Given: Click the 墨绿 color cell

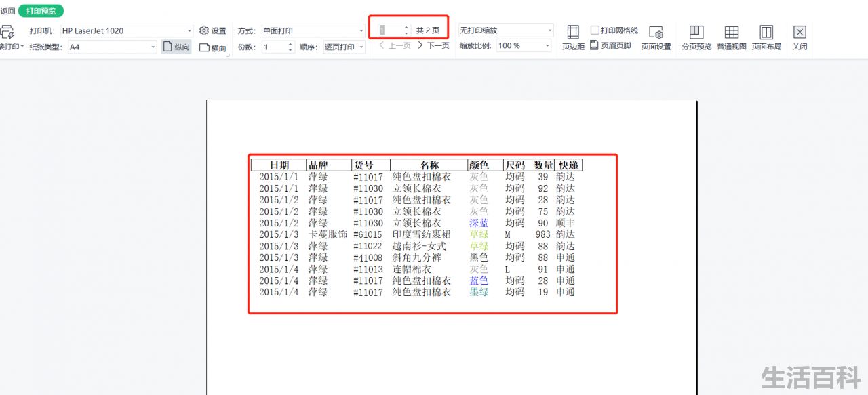Looking at the screenshot, I should (x=479, y=292).
